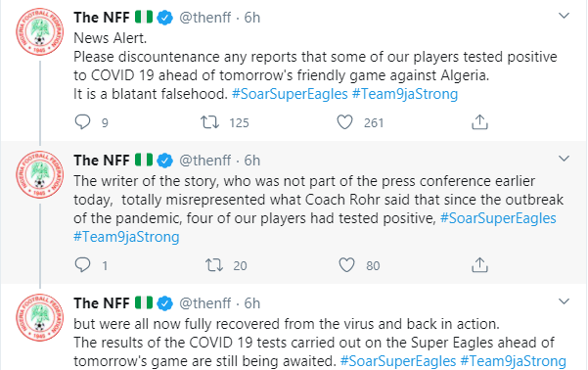Retweet the News Alert tweet with 125 retweets

click(x=209, y=122)
